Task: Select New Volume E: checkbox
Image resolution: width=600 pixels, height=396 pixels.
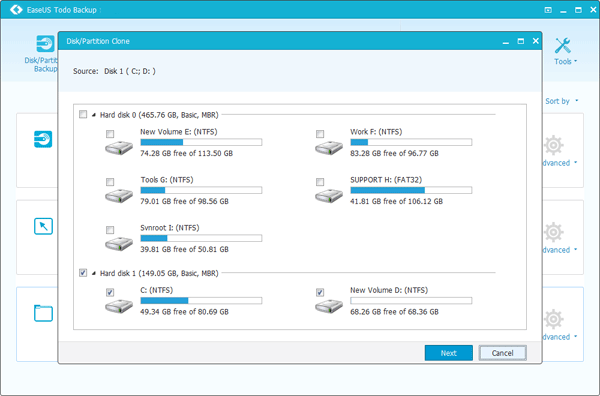Action: tap(110, 134)
